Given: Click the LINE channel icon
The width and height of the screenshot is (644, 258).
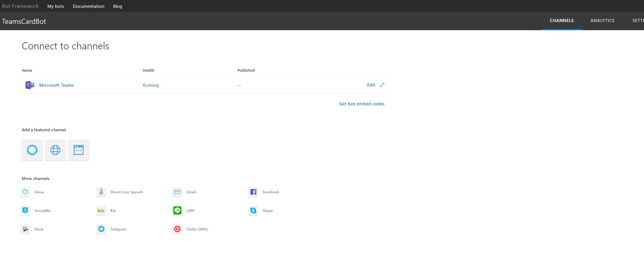Looking at the screenshot, I should [x=177, y=210].
